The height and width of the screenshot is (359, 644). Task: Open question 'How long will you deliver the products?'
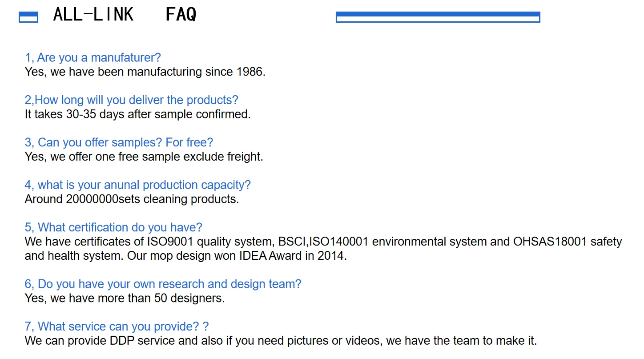pyautogui.click(x=131, y=100)
